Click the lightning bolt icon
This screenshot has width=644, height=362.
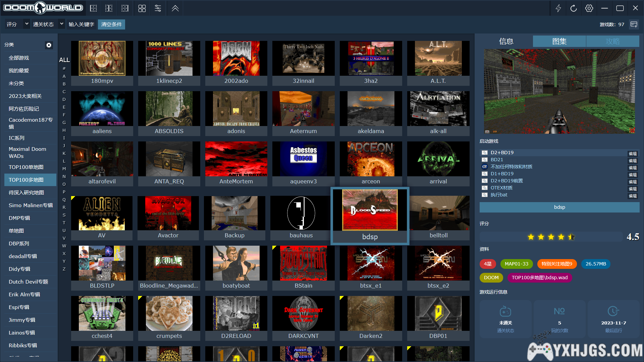point(558,8)
